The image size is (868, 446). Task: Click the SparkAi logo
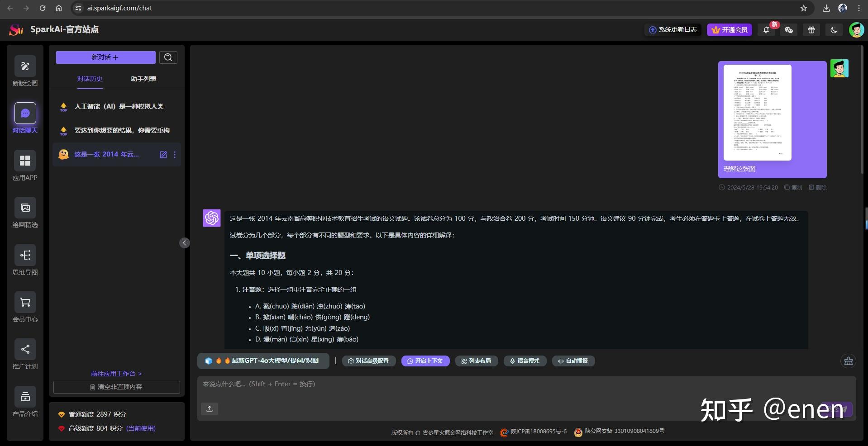[x=16, y=30]
